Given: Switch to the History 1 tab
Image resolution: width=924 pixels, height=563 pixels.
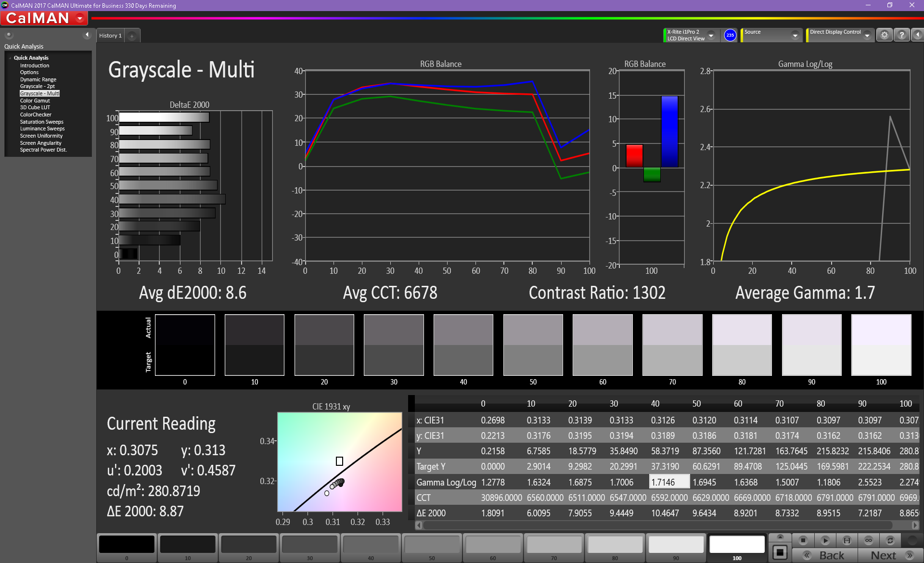Looking at the screenshot, I should [x=110, y=36].
